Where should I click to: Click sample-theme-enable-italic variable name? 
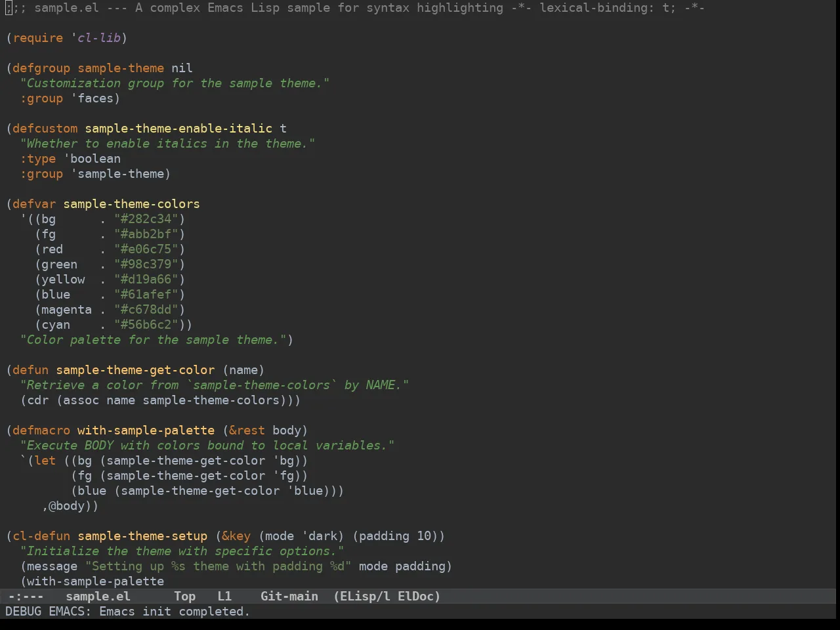click(x=178, y=129)
